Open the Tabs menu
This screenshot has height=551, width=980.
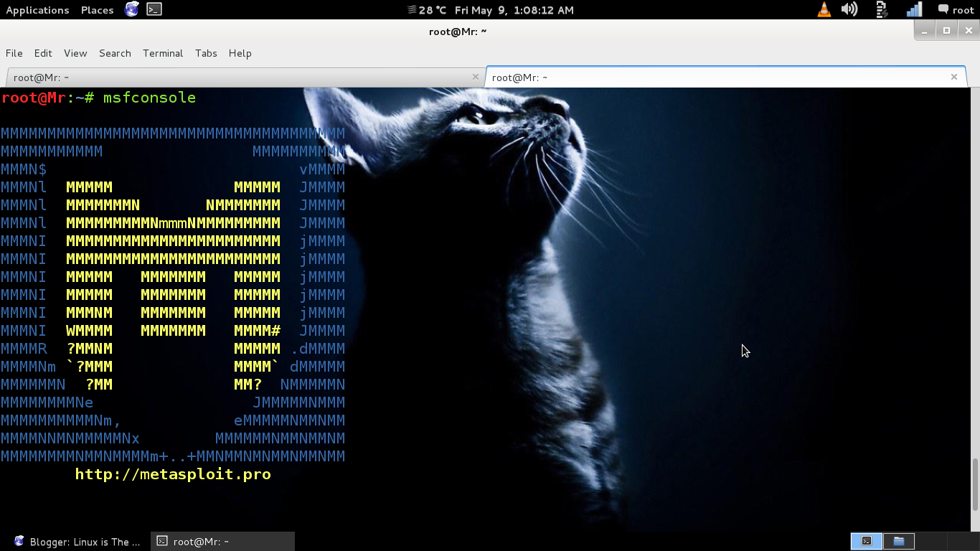pos(206,53)
